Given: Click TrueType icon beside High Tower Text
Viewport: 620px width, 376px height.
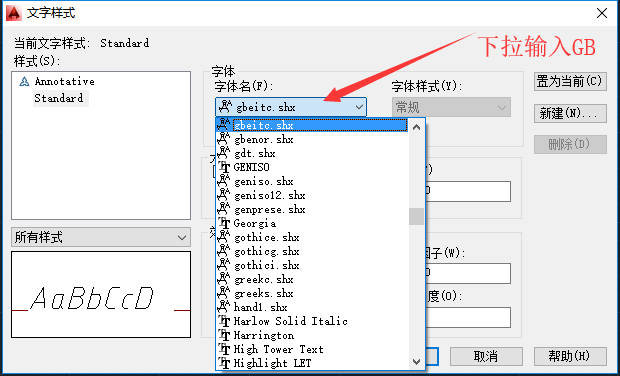Looking at the screenshot, I should (224, 350).
